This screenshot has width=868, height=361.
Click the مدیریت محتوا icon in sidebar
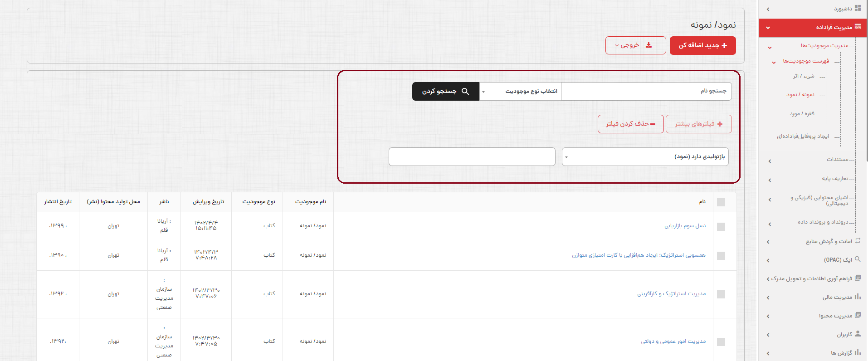pos(858,315)
